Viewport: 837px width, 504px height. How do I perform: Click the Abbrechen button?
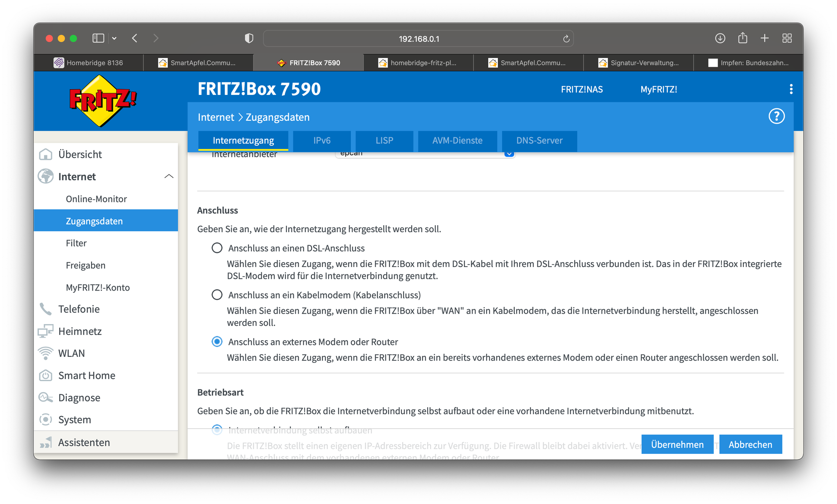pyautogui.click(x=750, y=444)
